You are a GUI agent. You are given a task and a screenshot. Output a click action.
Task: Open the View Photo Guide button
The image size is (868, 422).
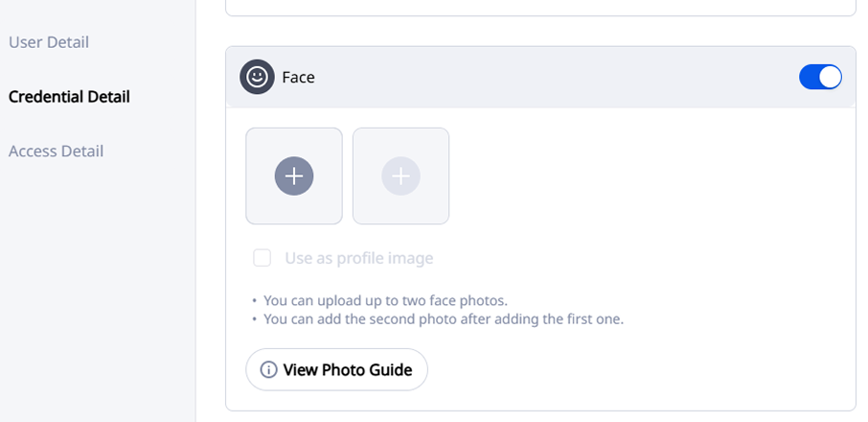[336, 370]
